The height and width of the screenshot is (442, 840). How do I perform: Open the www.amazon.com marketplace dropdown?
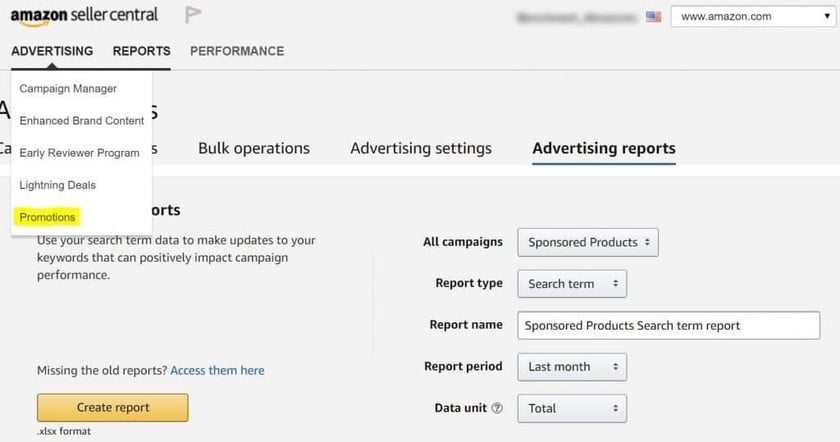[x=753, y=17]
